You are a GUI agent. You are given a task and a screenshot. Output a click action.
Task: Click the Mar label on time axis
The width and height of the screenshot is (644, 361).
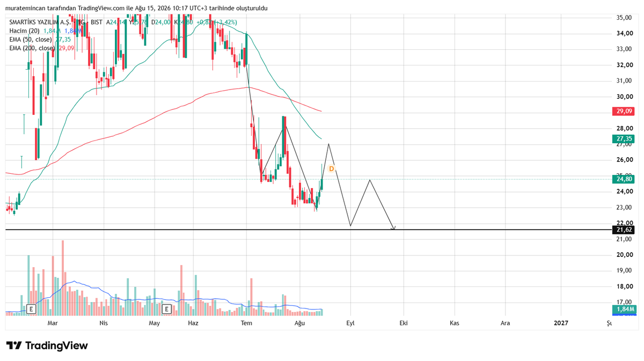coord(53,323)
